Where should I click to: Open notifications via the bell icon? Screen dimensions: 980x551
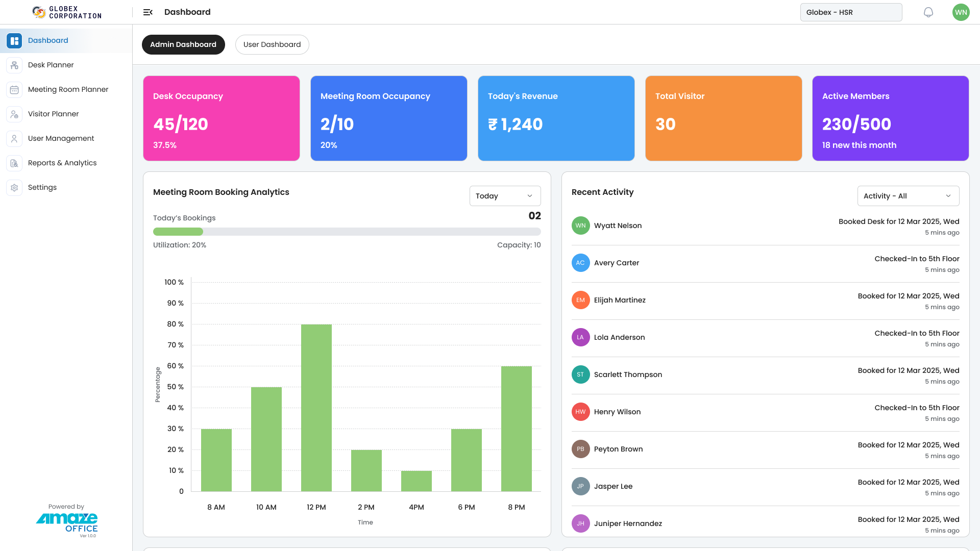point(928,12)
